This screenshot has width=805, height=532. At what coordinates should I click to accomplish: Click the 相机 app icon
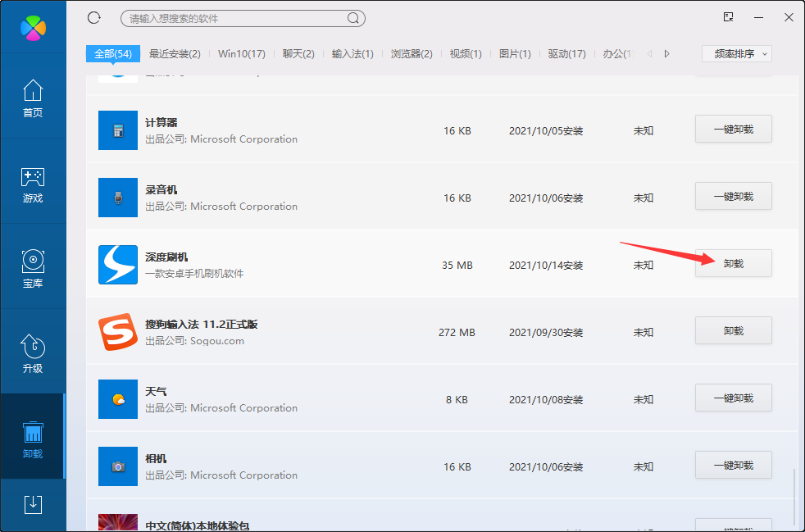118,466
